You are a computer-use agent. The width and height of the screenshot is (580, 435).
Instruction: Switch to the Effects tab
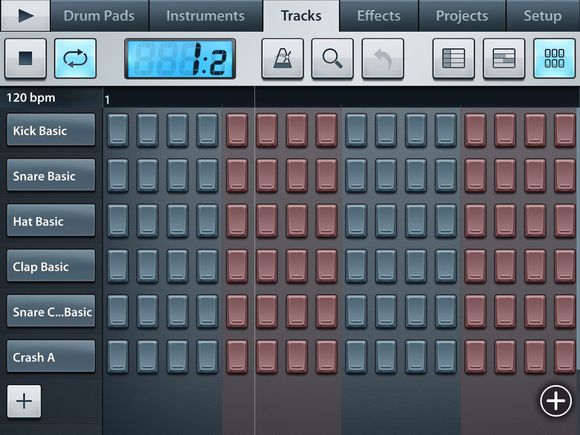(x=378, y=16)
